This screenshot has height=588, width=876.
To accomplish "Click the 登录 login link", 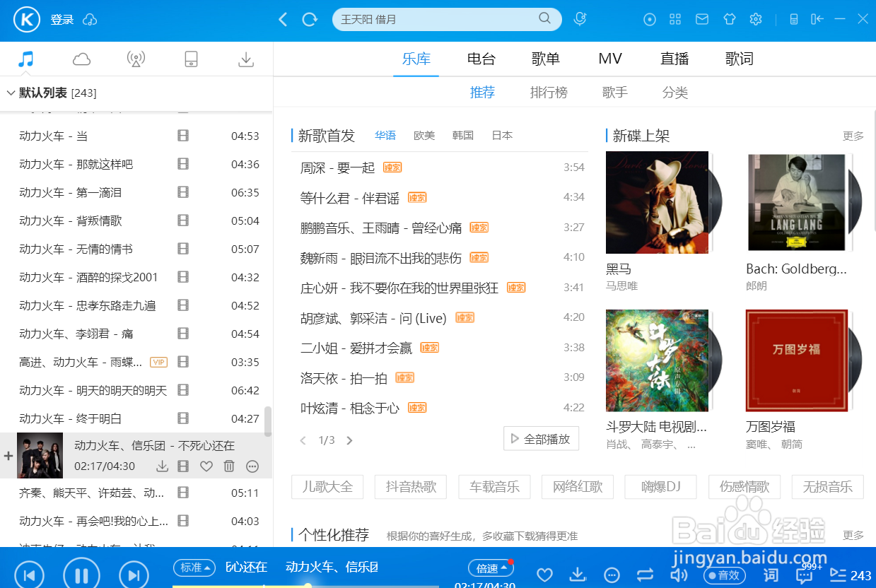I will [x=62, y=20].
